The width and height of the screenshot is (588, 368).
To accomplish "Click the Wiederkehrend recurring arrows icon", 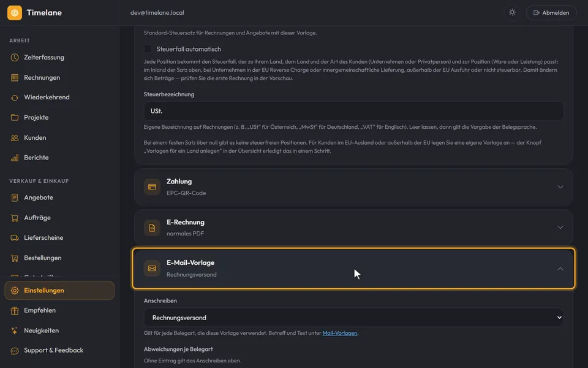I will 15,98.
